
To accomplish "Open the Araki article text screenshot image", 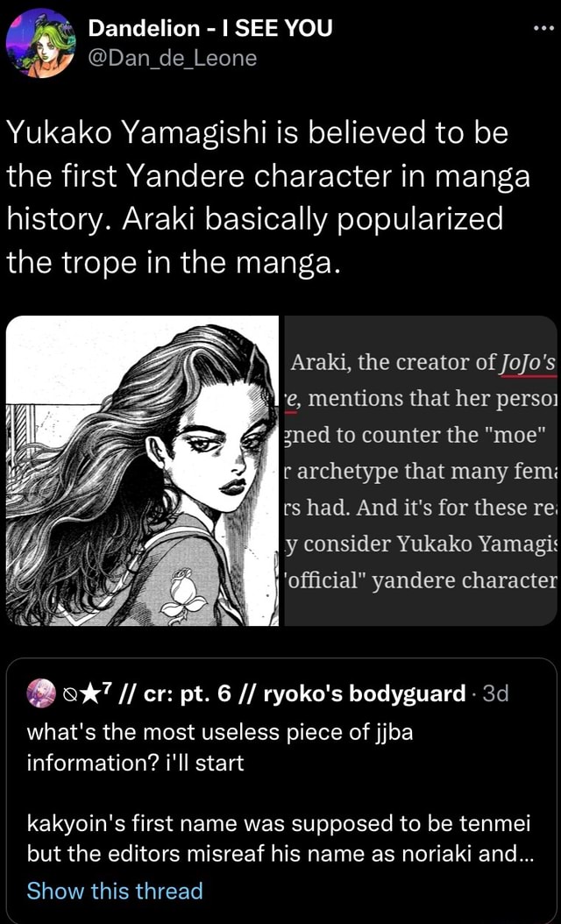I will tap(421, 470).
